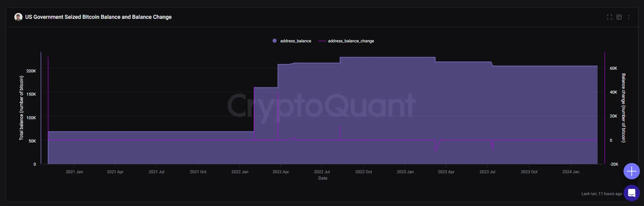The image size is (644, 206).
Task: Click the '2022 Apr' x-axis label
Action: [x=280, y=172]
